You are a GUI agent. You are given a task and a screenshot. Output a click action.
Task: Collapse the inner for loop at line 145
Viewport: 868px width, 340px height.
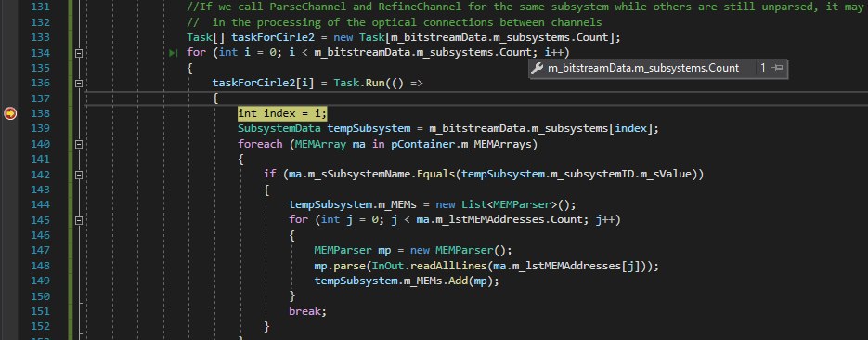click(x=79, y=220)
